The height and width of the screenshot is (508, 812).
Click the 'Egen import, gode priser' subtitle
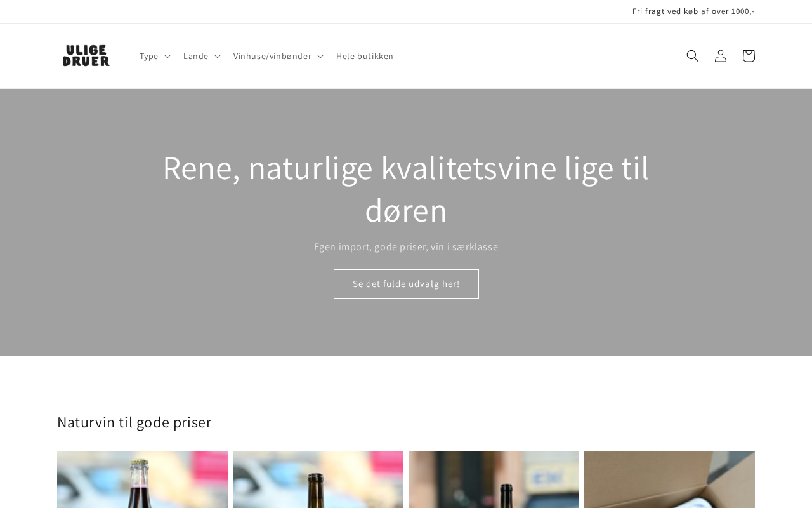point(406,246)
